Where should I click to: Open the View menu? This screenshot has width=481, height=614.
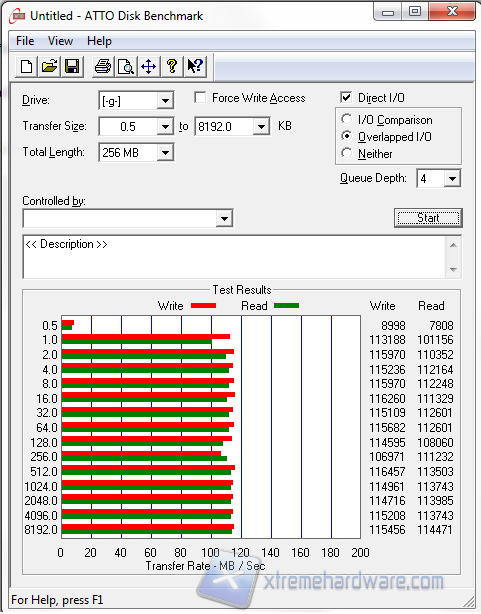click(60, 41)
